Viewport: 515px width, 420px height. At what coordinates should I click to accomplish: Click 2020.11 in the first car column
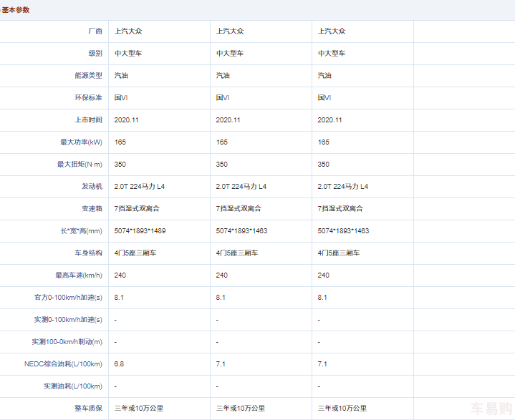tap(127, 120)
